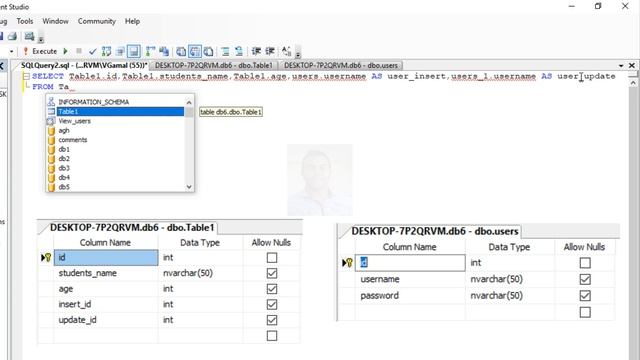Open the active documents tab list arrow
This screenshot has width=640, height=360.
[x=621, y=65]
